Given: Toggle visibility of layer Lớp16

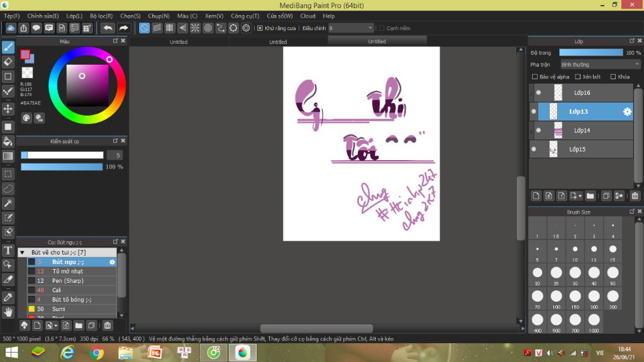Looking at the screenshot, I should point(538,92).
